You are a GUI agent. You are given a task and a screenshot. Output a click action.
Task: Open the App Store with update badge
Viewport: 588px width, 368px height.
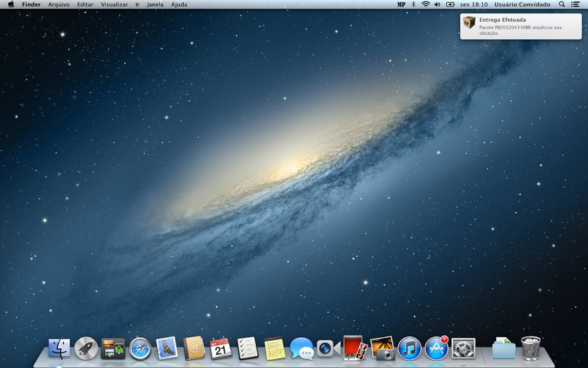(437, 348)
